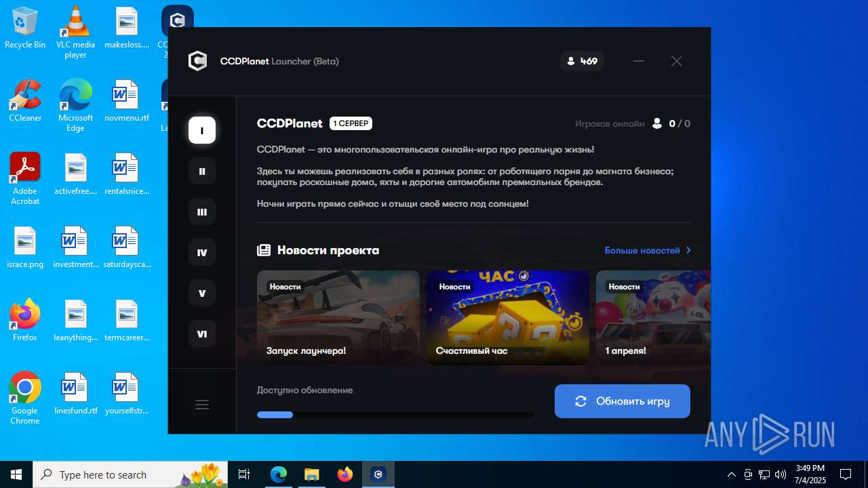Select server VI in the sidebar

point(202,333)
